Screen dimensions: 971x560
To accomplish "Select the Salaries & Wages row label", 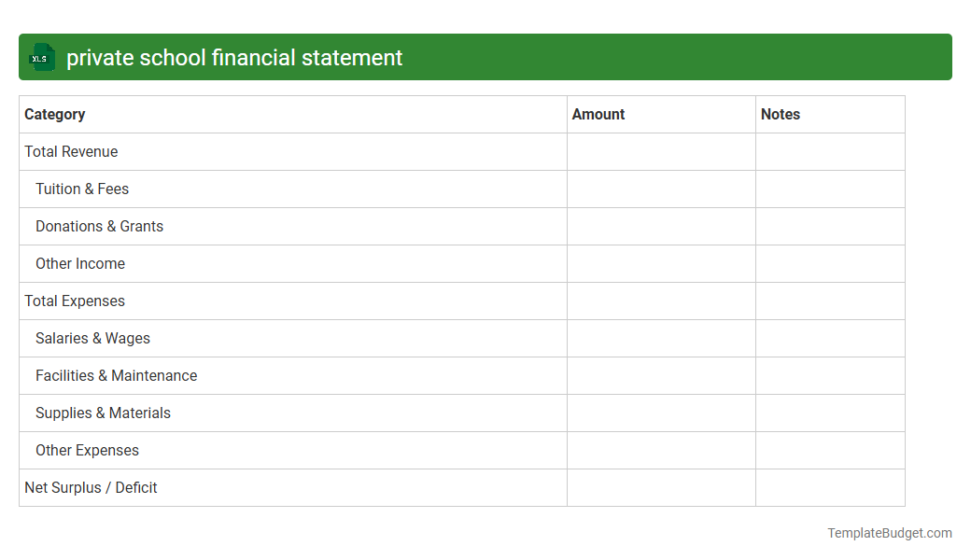I will click(92, 338).
